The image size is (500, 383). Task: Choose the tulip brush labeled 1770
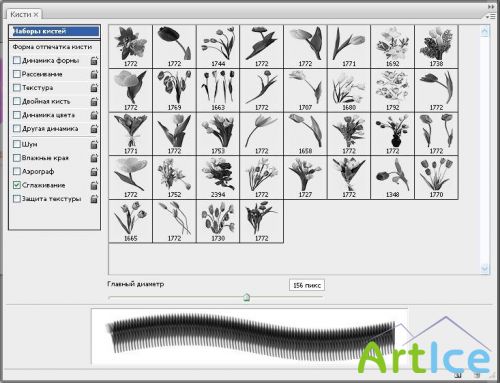tap(436, 177)
